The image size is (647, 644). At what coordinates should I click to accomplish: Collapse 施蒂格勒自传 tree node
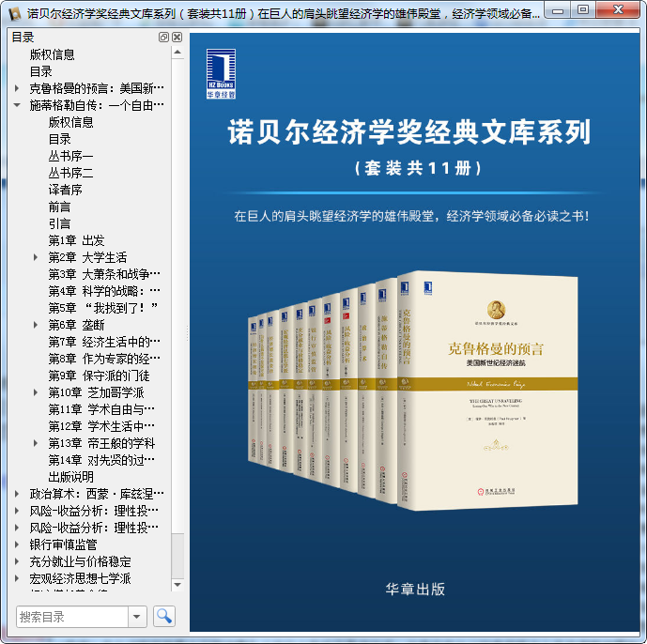17,105
